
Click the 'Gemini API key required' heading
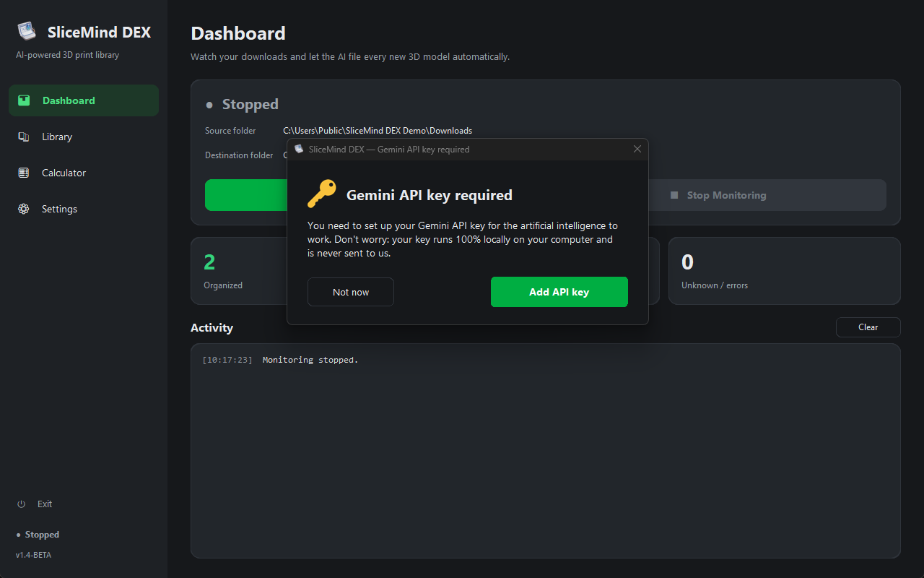430,195
